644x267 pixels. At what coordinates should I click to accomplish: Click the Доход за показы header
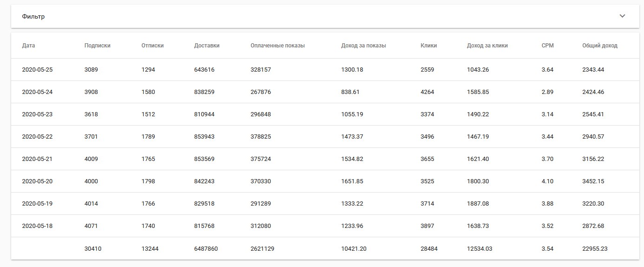tap(363, 46)
